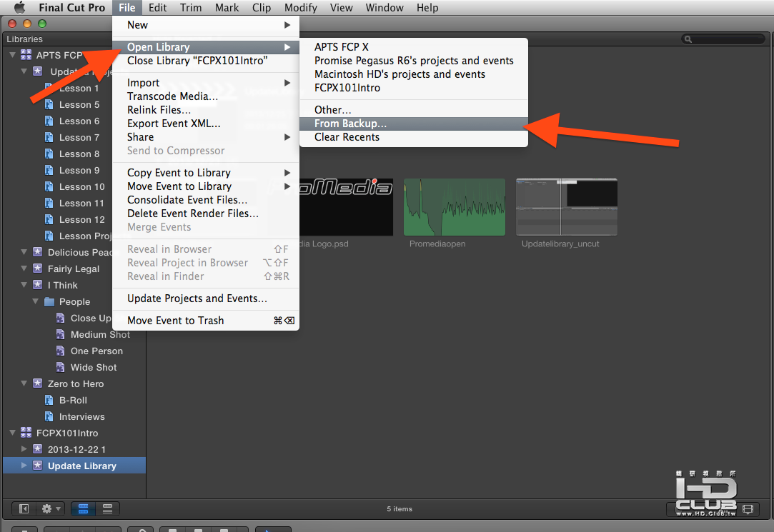Open the Help menu
774x532 pixels.
pos(427,7)
